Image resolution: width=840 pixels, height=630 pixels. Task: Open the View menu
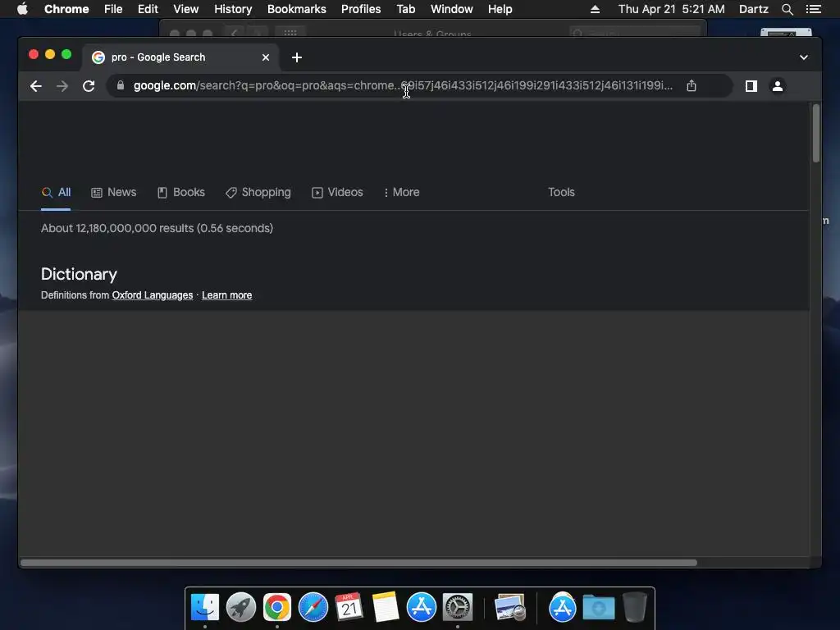coord(186,9)
